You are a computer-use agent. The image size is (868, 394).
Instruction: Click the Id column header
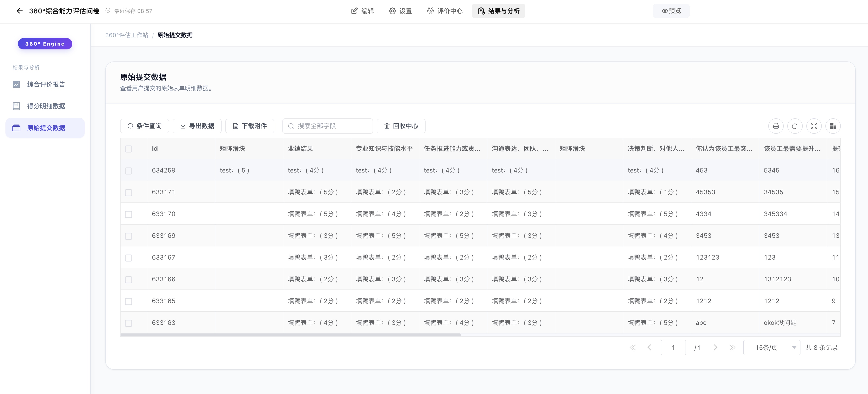click(x=181, y=149)
